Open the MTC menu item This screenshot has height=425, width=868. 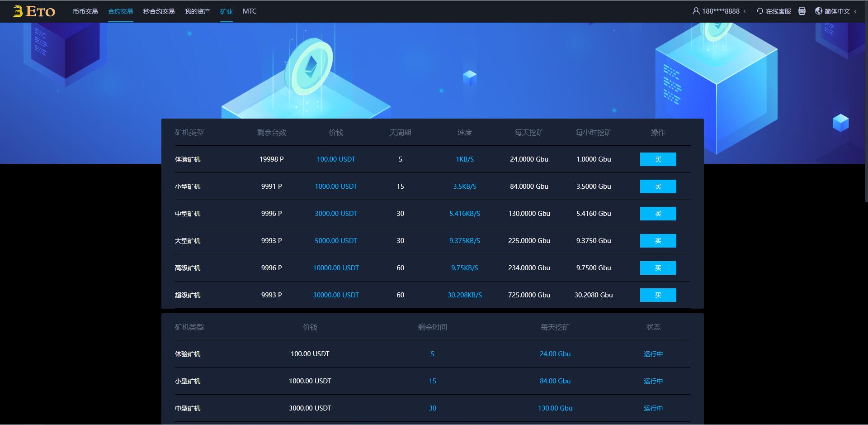[249, 11]
